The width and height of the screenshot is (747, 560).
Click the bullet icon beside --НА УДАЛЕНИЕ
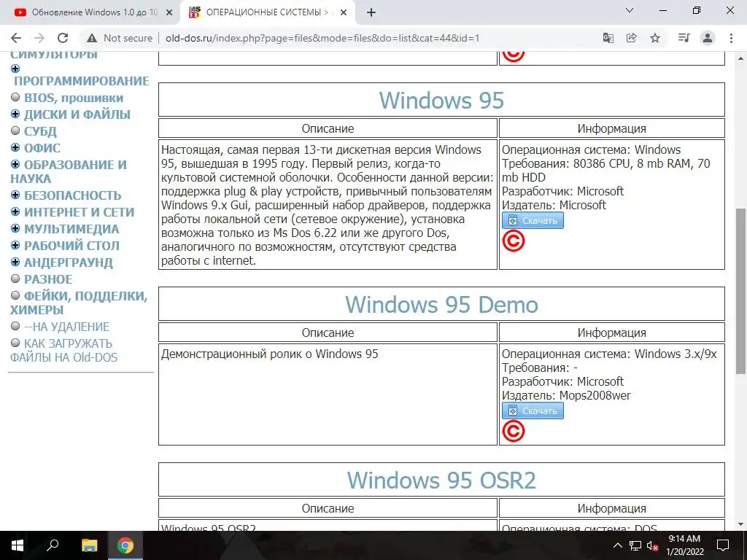click(x=15, y=326)
